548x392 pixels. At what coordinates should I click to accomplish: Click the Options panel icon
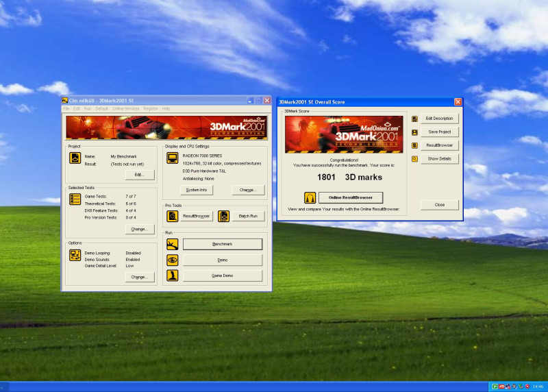click(x=75, y=255)
